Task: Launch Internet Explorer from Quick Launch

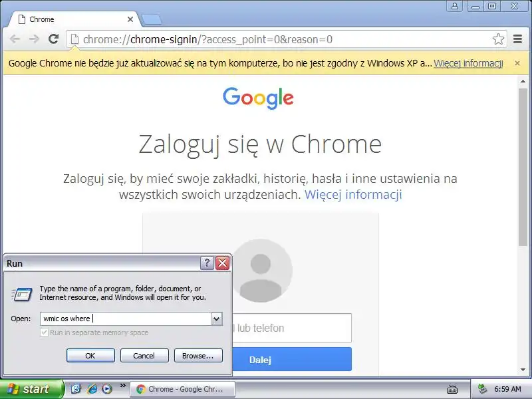Action: point(92,389)
